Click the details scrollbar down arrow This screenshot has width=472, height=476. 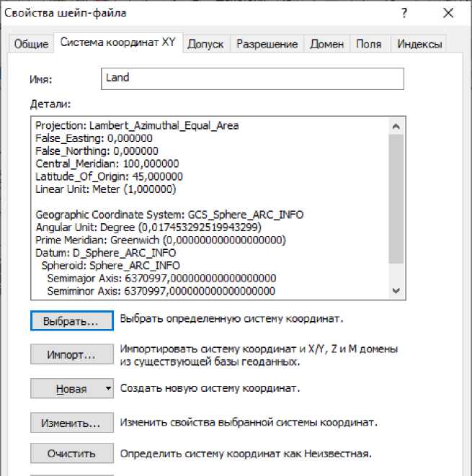coord(396,291)
